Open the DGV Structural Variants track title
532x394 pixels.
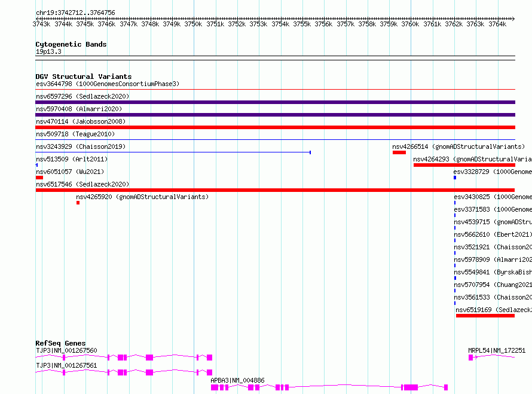pyautogui.click(x=84, y=77)
